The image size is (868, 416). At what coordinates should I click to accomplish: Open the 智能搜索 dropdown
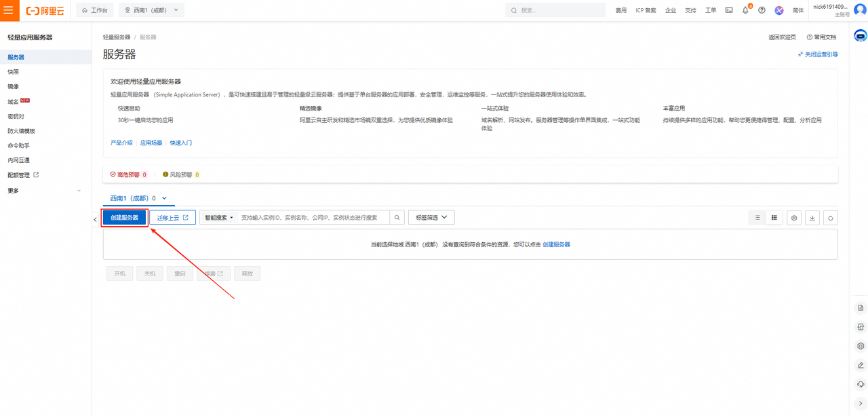tap(218, 218)
